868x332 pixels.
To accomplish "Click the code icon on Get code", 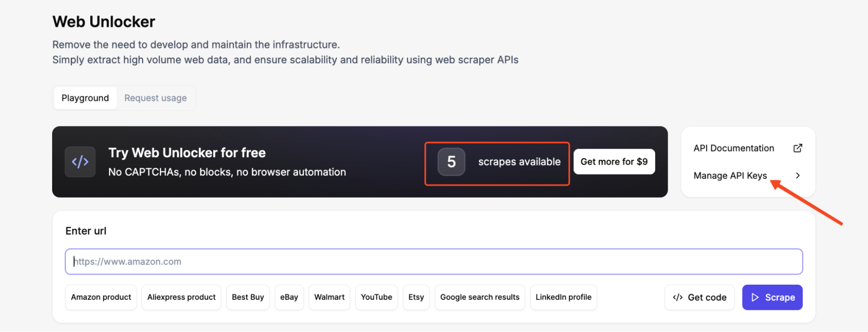I will click(677, 298).
